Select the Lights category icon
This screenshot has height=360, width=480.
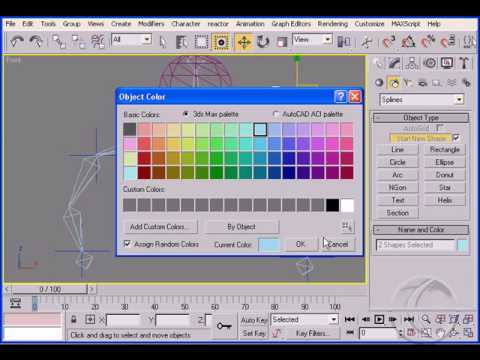(x=408, y=83)
